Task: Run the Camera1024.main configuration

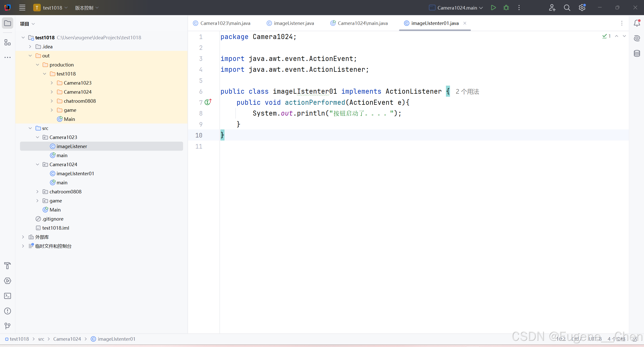Action: coord(493,8)
